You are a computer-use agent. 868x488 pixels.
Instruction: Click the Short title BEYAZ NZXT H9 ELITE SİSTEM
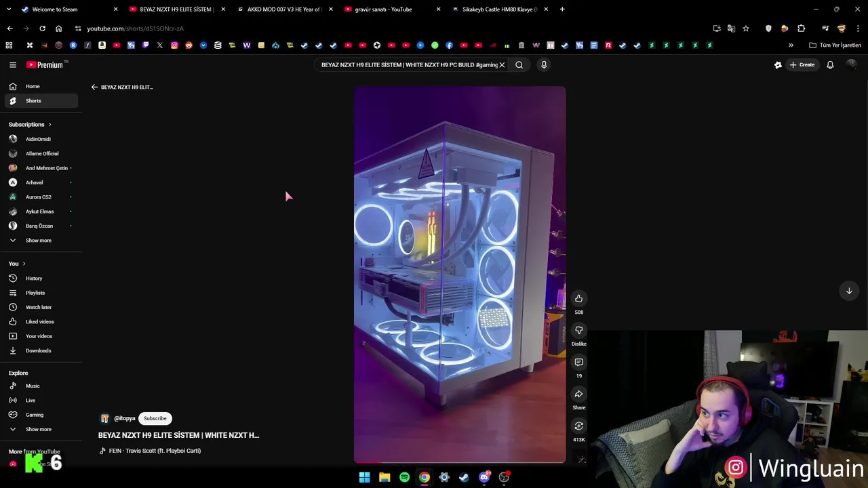click(178, 435)
